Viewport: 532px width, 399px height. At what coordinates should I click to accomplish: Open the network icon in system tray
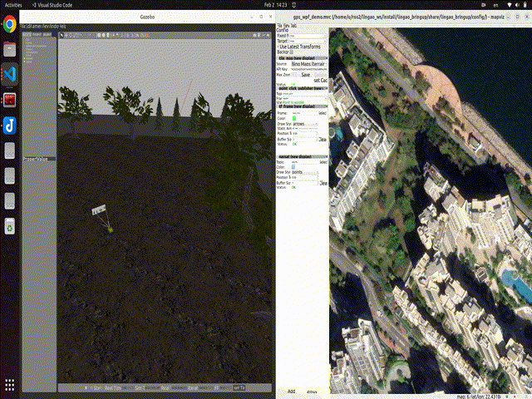point(510,5)
